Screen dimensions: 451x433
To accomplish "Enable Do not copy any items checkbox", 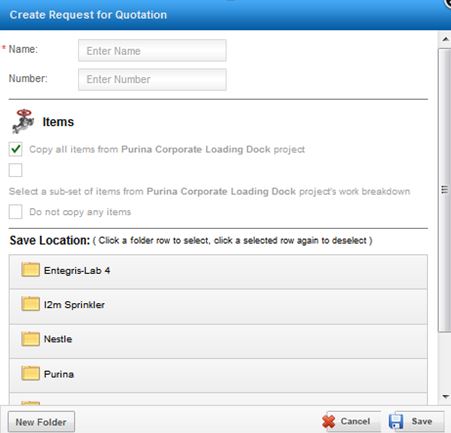I will coord(15,212).
